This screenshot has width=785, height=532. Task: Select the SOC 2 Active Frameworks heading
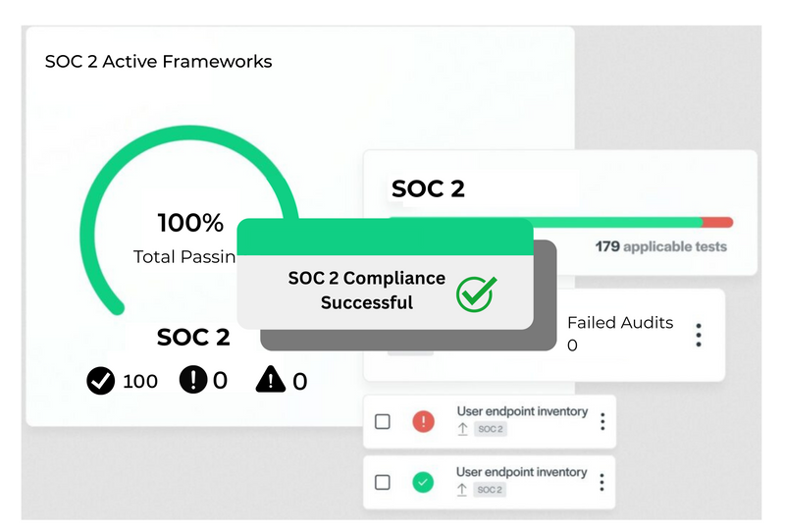pos(158,62)
